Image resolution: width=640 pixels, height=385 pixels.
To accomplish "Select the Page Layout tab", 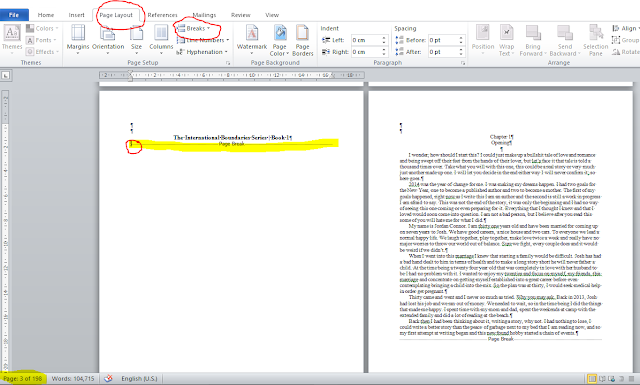I will coord(116,15).
